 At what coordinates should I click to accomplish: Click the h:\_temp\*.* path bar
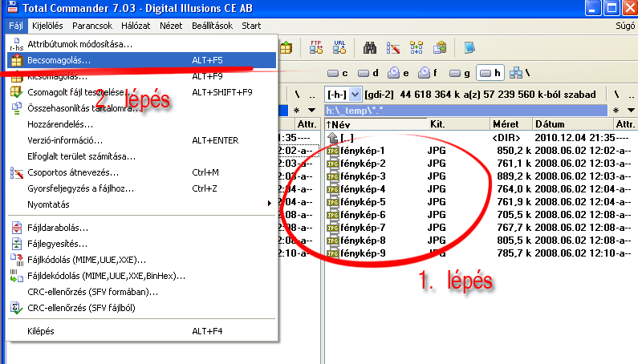(x=466, y=110)
